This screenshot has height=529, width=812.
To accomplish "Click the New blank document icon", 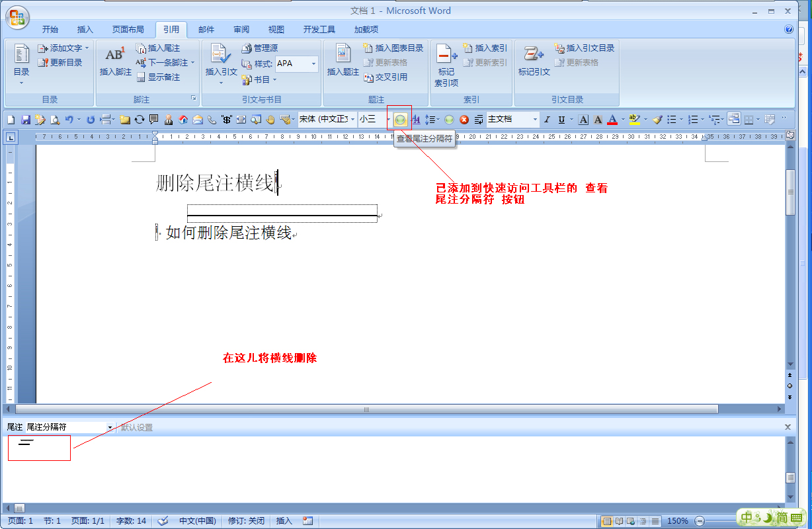I will click(x=11, y=120).
